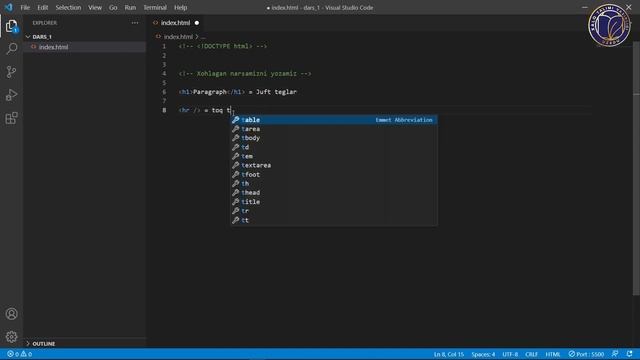The width and height of the screenshot is (640, 360).
Task: Choose 'td' suggestion
Action: [x=334, y=147]
